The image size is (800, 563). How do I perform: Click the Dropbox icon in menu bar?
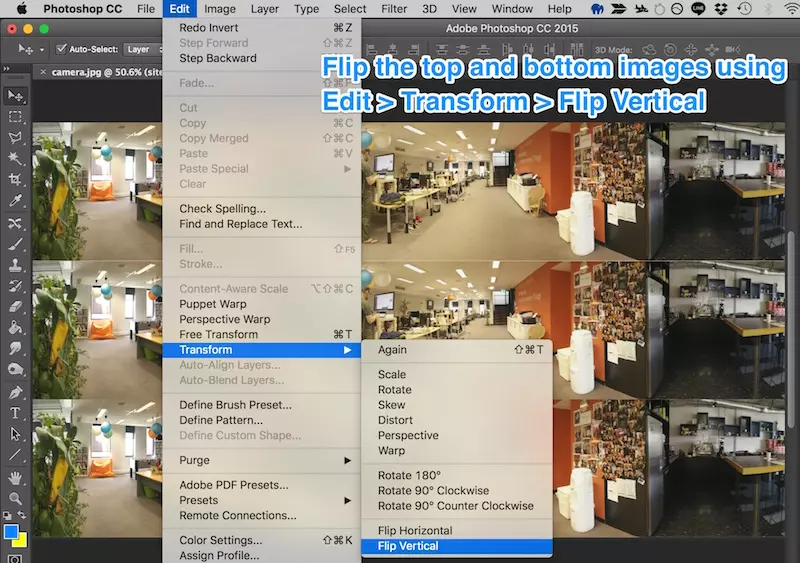[x=720, y=9]
